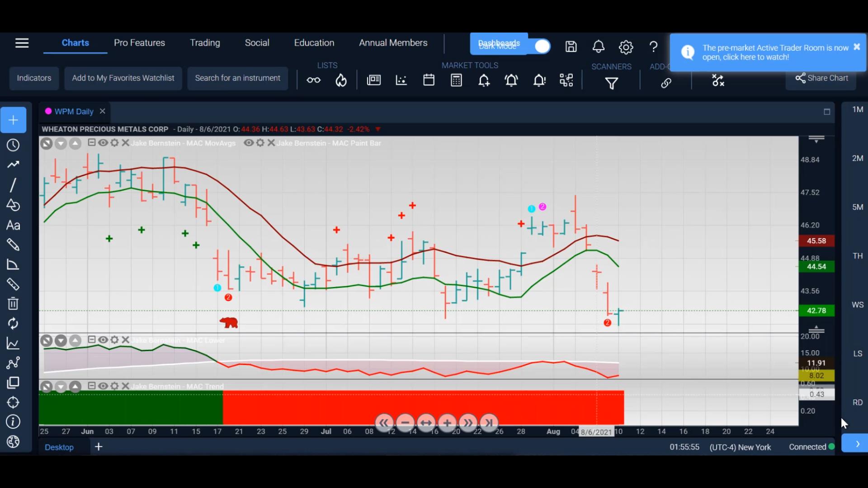Open the scanner funnel filter icon
The image size is (868, 488).
coord(611,84)
